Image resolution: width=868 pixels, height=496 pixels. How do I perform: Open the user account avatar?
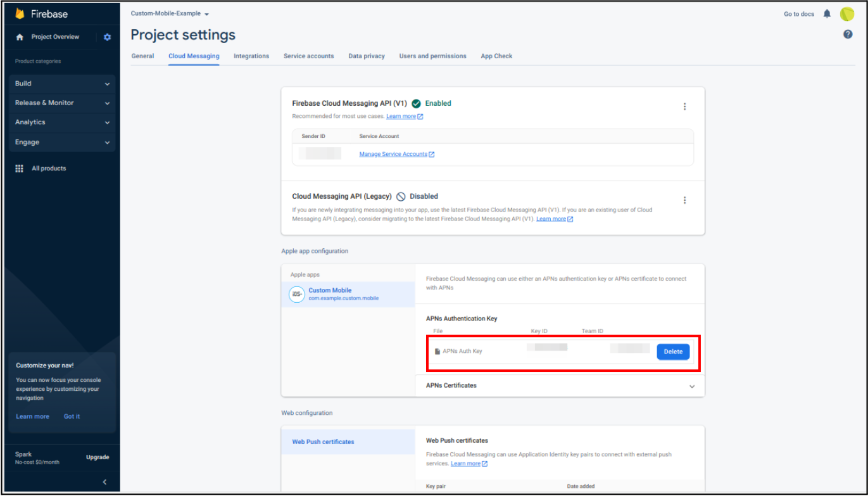[847, 13]
